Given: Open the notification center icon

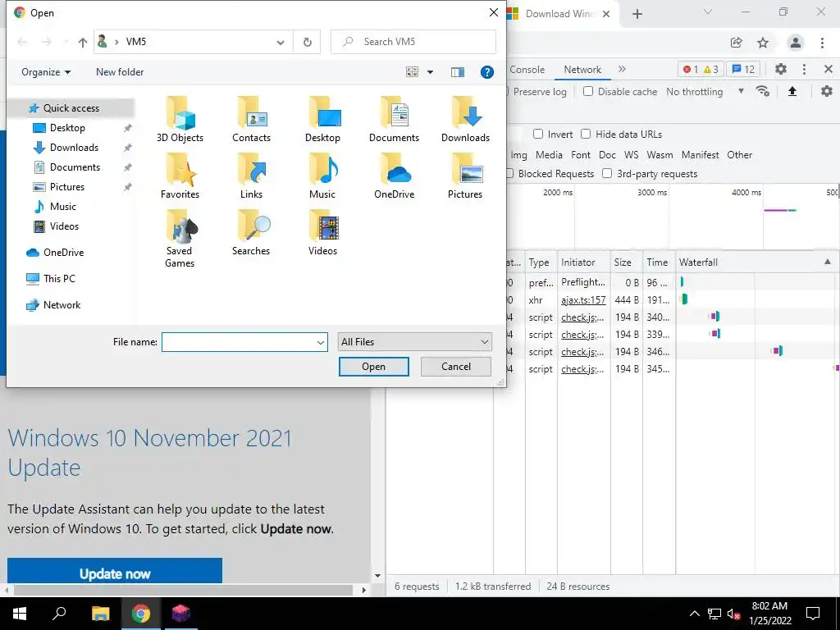Looking at the screenshot, I should click(813, 614).
